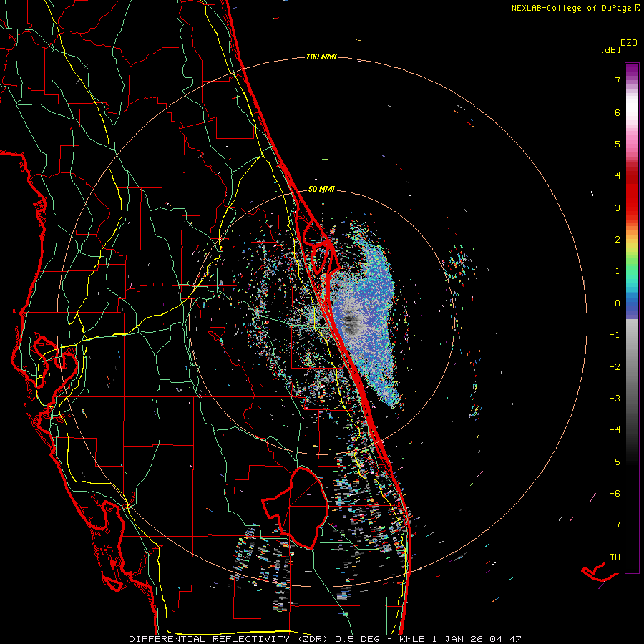Select the 5 value on the dB scale
Image resolution: width=644 pixels, height=644 pixels.
point(618,144)
